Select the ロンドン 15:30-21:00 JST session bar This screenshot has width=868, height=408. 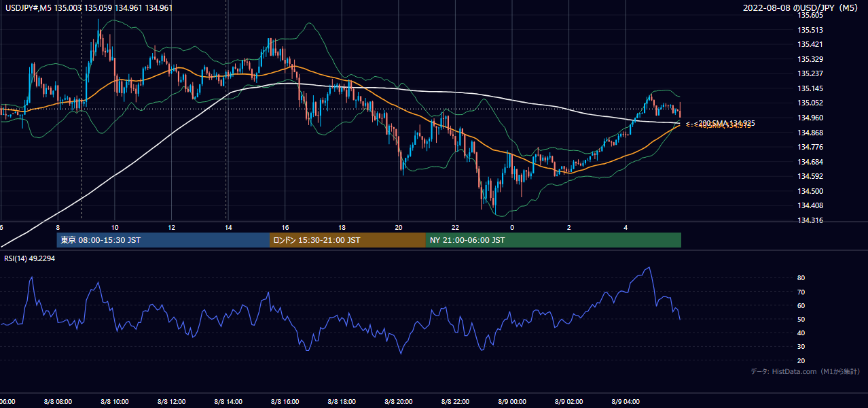348,240
